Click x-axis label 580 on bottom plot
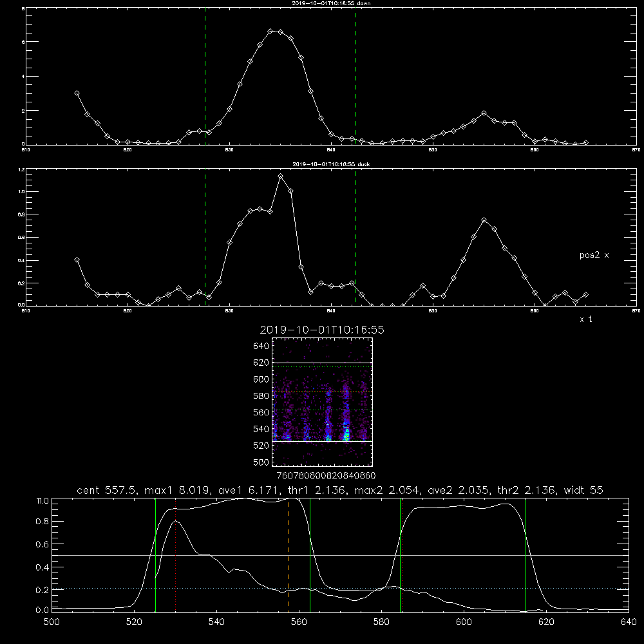The width and height of the screenshot is (644, 644). (x=381, y=622)
